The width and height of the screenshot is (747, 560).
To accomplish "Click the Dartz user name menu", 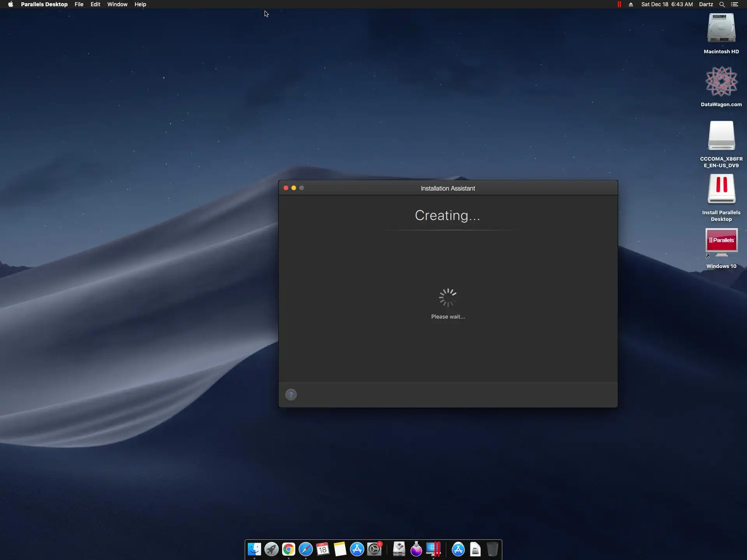I will pos(706,4).
